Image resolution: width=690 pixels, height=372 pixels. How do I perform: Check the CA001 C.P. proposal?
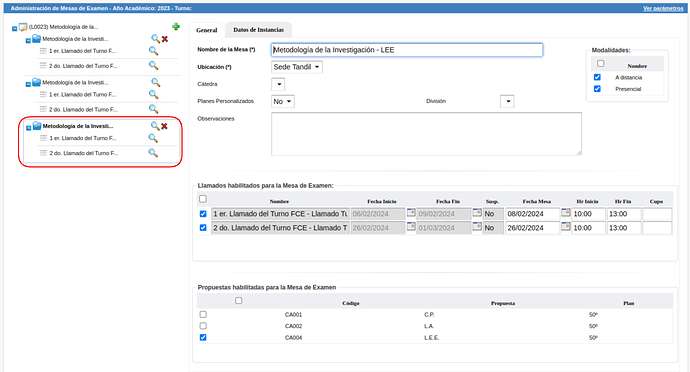[203, 314]
